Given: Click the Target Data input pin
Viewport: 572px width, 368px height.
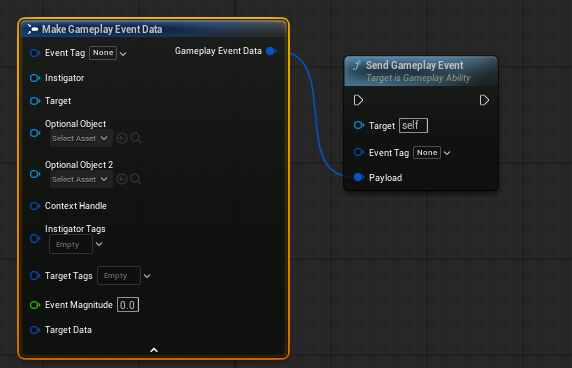Looking at the screenshot, I should pyautogui.click(x=35, y=330).
